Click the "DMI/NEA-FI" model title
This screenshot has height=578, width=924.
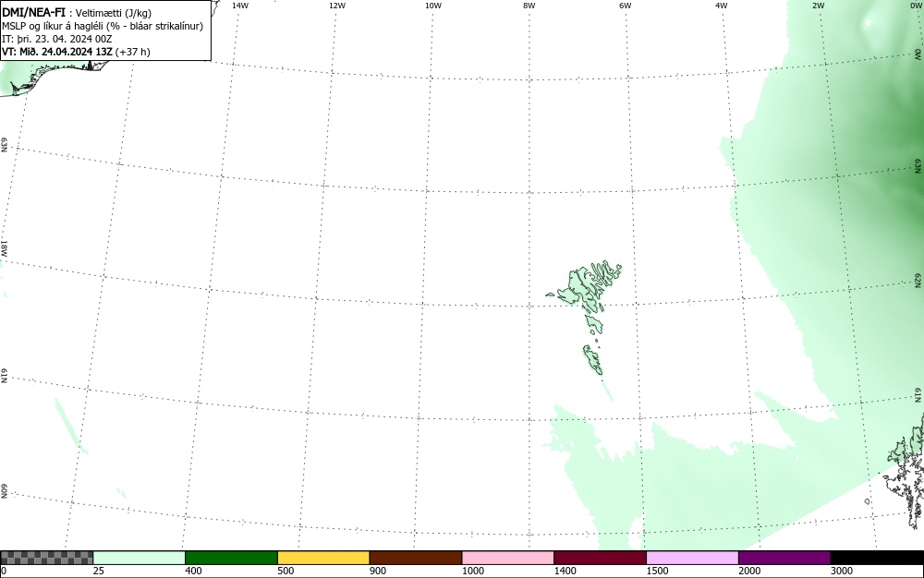(33, 12)
